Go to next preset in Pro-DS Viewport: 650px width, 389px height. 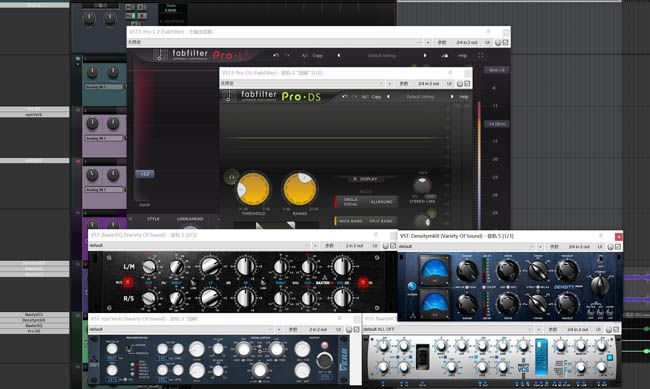pyautogui.click(x=451, y=96)
